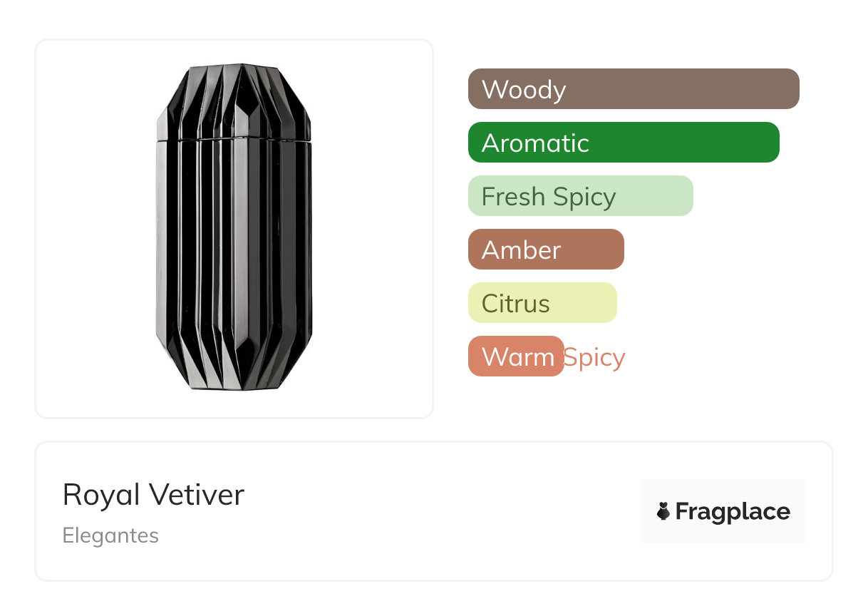The width and height of the screenshot is (868, 616).
Task: Click the base of the perfume bottle
Action: (234, 371)
